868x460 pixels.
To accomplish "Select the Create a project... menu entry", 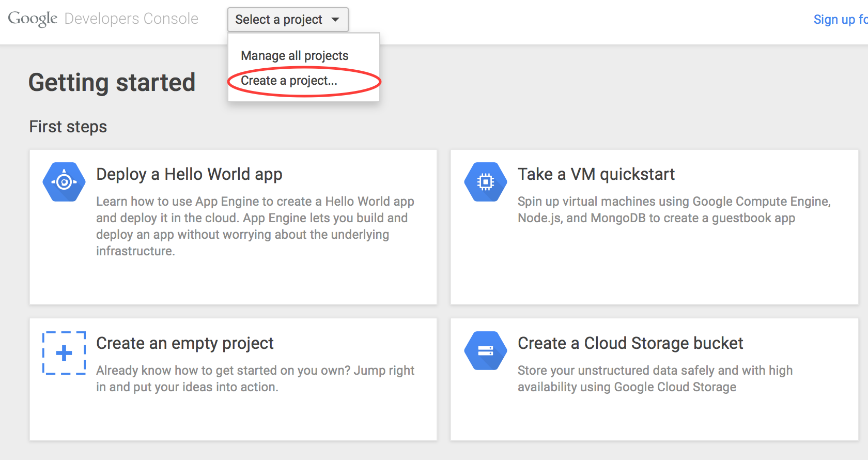I will (x=289, y=81).
